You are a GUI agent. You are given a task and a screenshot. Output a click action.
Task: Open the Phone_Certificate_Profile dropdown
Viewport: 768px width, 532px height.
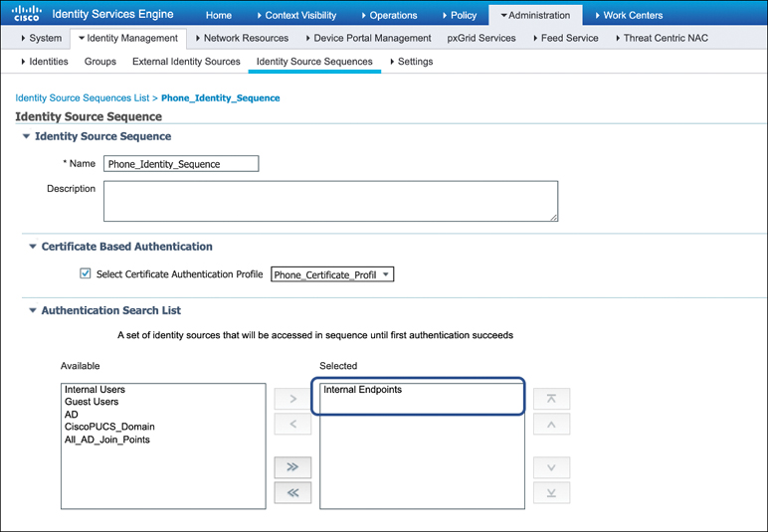[x=332, y=274]
